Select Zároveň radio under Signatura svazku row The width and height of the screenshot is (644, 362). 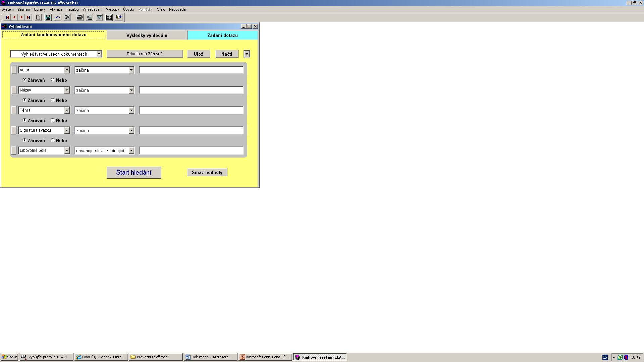(x=24, y=140)
